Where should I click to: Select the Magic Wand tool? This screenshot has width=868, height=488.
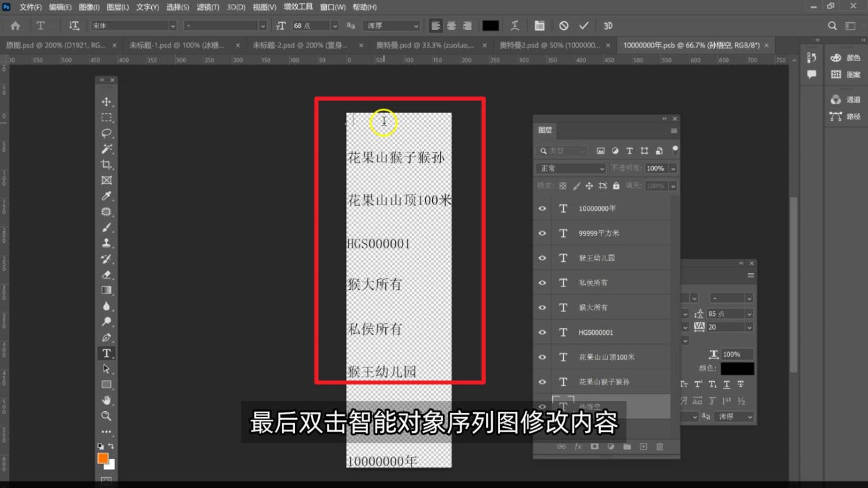point(106,149)
